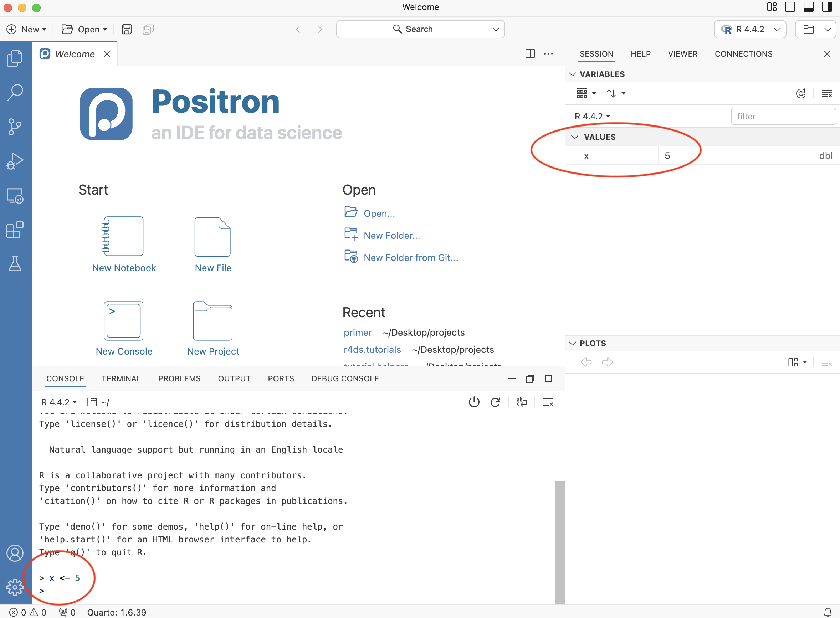This screenshot has width=840, height=618.
Task: Focus the variables filter field
Action: coord(783,116)
